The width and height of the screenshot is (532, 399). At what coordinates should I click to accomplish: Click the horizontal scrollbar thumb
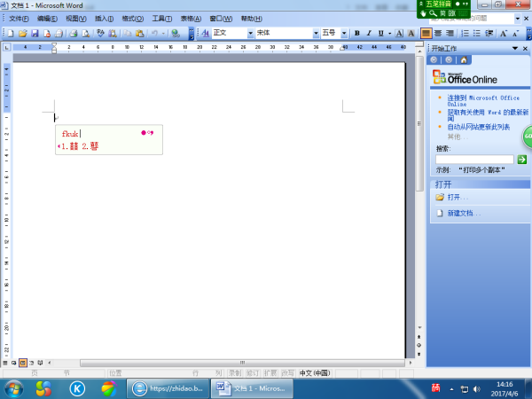pyautogui.click(x=242, y=363)
